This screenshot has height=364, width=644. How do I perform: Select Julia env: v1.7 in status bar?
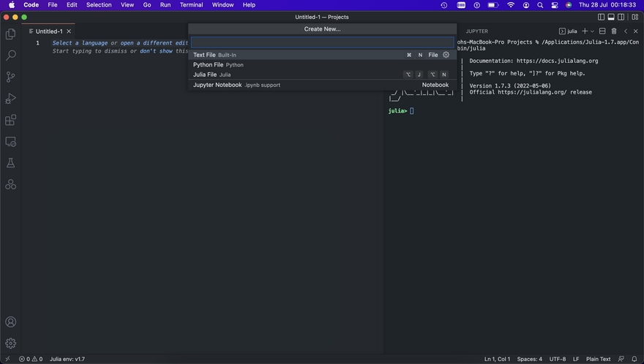(x=67, y=359)
